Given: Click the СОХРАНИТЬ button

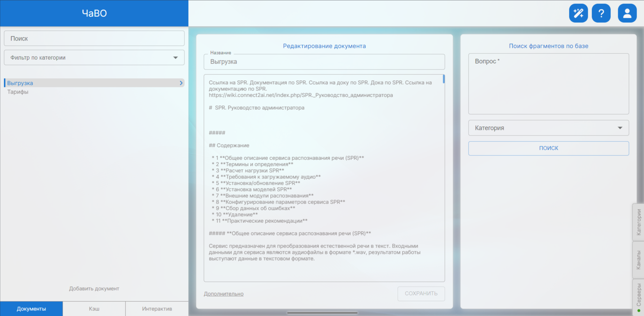Looking at the screenshot, I should 421,294.
